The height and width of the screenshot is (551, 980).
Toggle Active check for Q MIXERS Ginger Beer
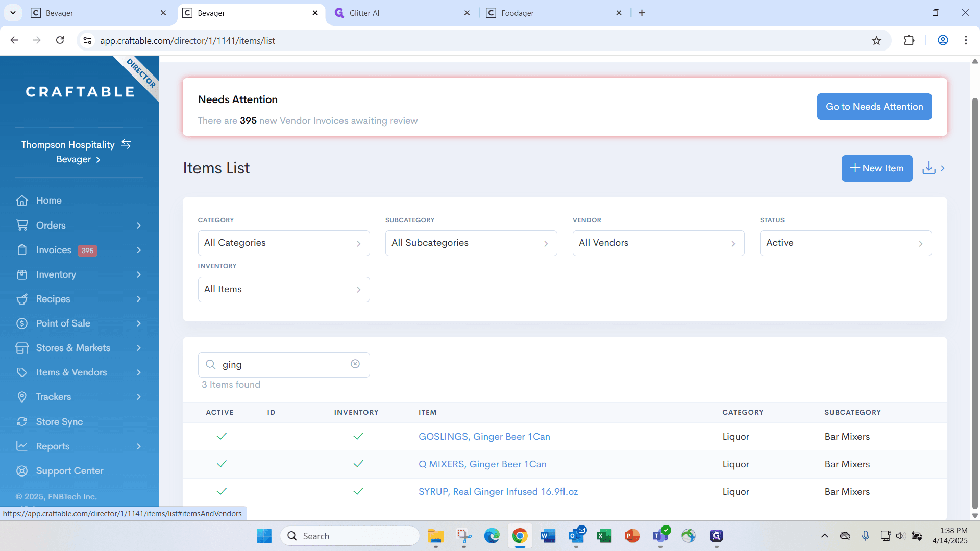coord(222,464)
